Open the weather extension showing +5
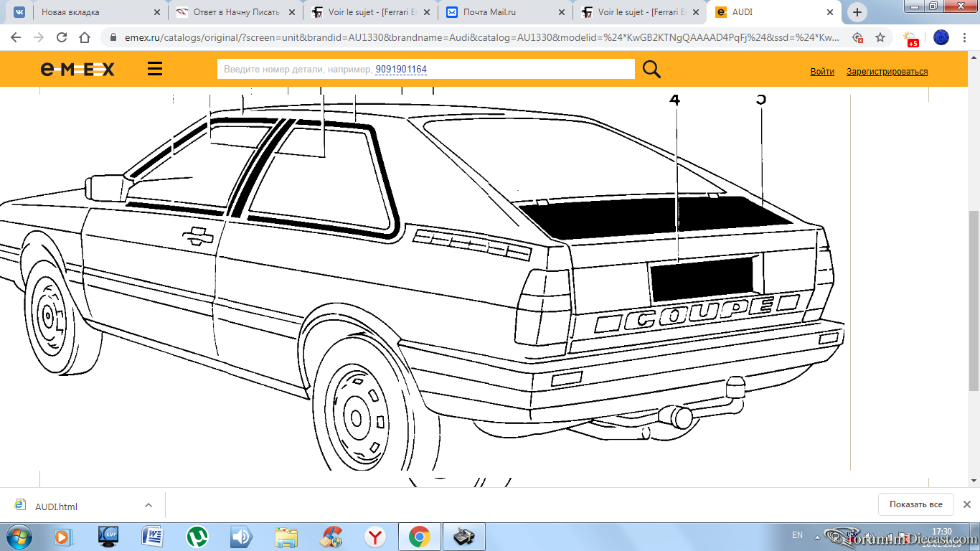Screen dimensions: 980x551 click(911, 38)
